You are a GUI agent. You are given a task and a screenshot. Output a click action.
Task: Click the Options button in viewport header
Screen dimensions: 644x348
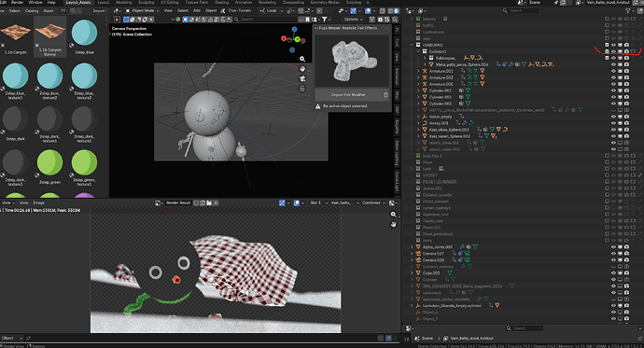coord(353,20)
